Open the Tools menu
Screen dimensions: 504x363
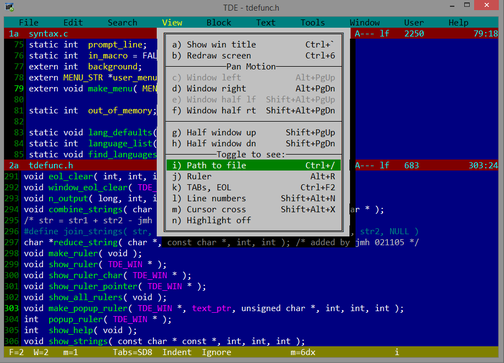tap(313, 23)
